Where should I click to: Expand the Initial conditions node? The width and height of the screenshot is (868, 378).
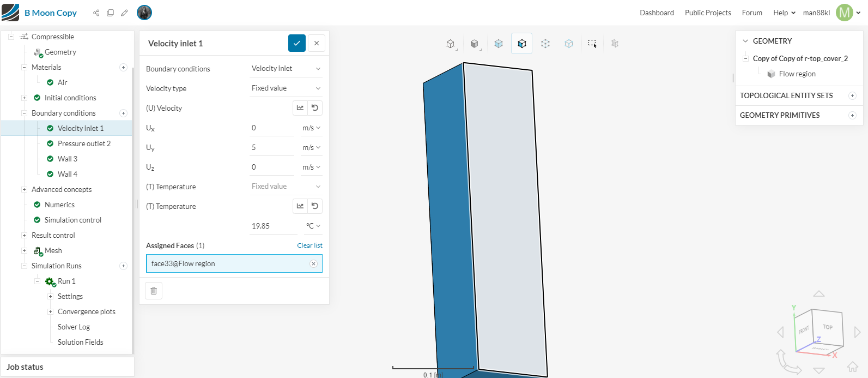tap(24, 98)
